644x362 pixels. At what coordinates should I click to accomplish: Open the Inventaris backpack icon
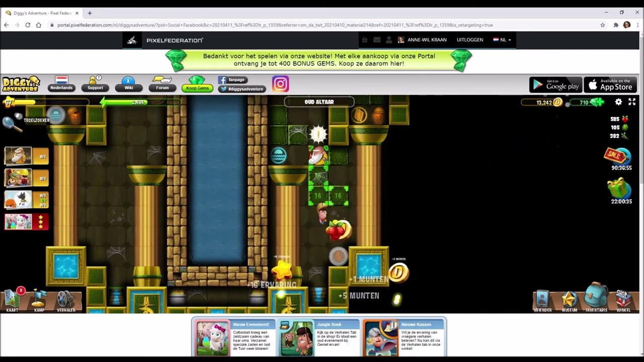pyautogui.click(x=596, y=298)
